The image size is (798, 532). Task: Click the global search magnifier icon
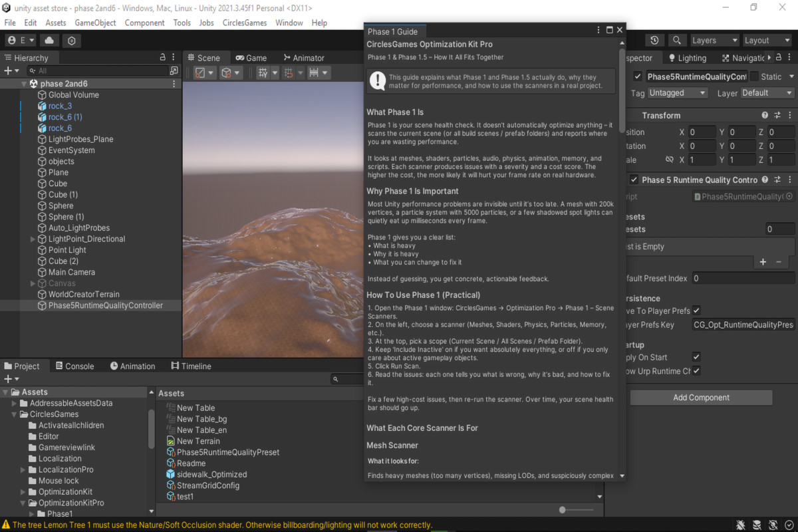tap(676, 41)
